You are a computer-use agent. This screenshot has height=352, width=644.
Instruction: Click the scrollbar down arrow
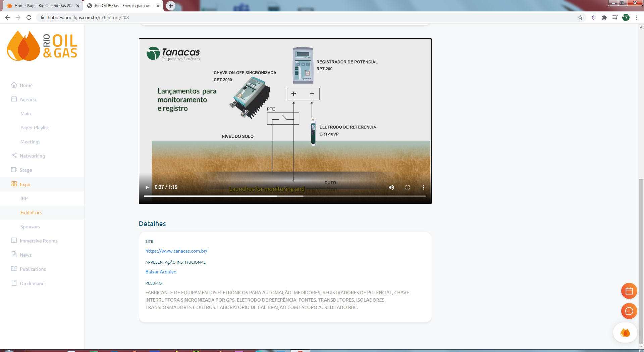(x=641, y=347)
